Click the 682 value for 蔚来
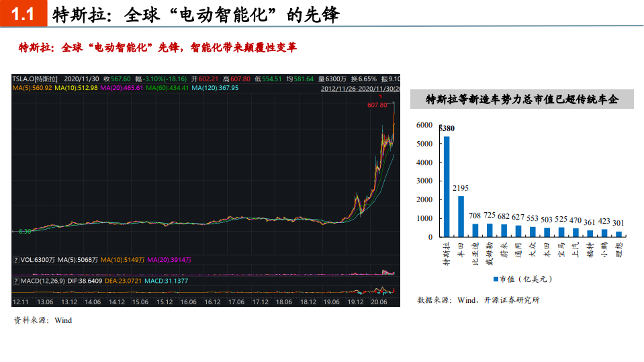644x362 pixels. coord(504,216)
